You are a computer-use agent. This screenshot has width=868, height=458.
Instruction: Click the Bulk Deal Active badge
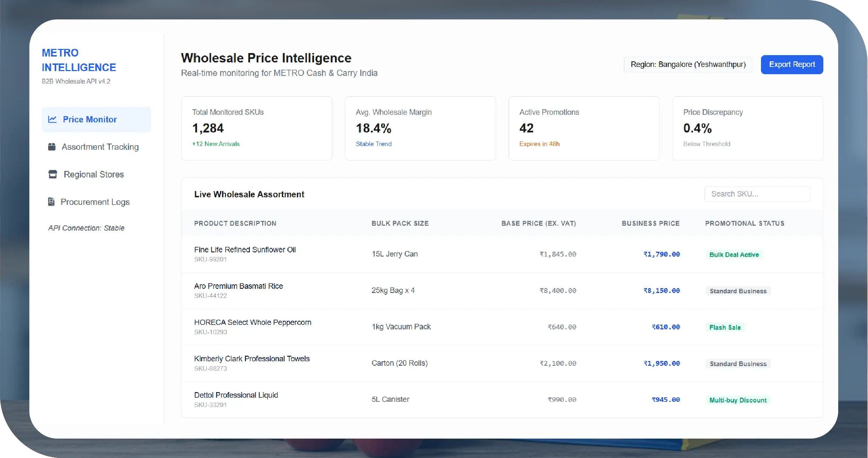point(735,254)
